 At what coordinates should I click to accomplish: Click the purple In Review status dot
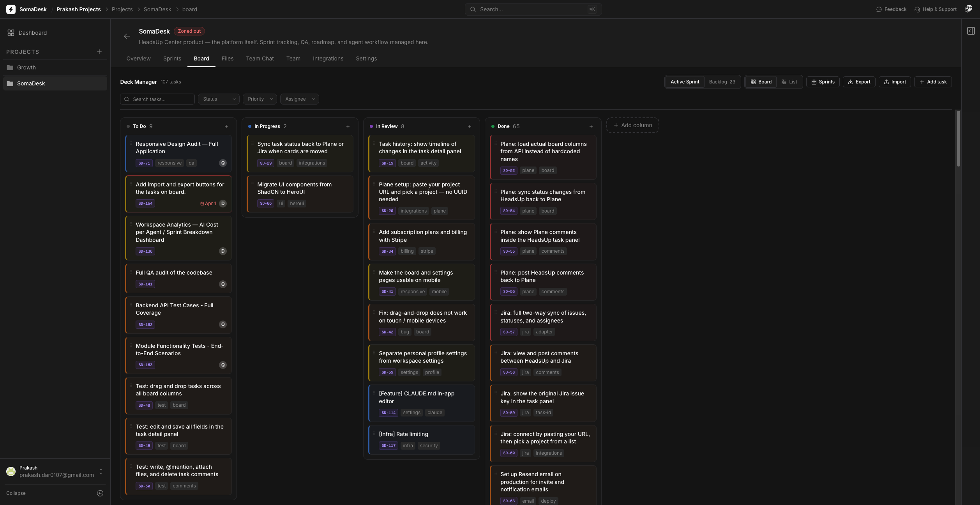coord(371,126)
